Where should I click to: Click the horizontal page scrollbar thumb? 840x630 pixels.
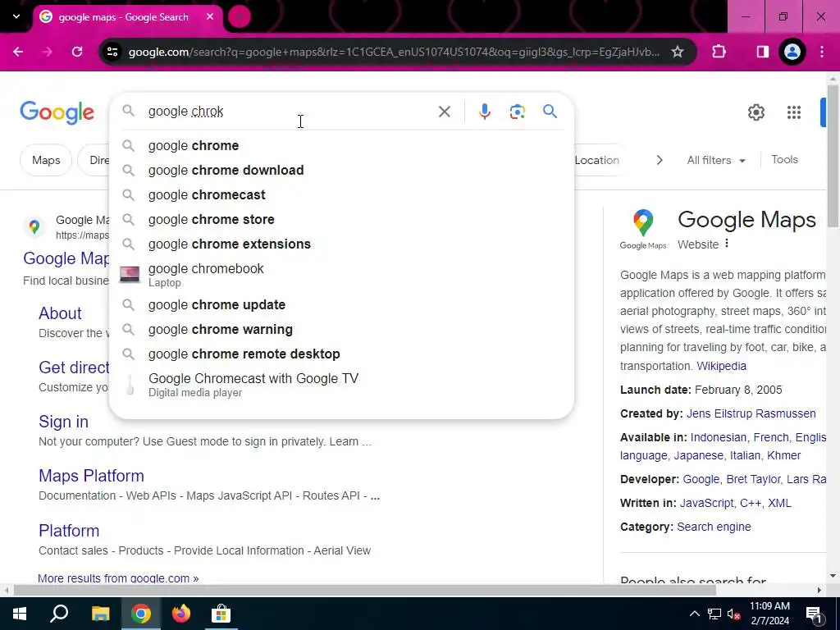(x=364, y=591)
